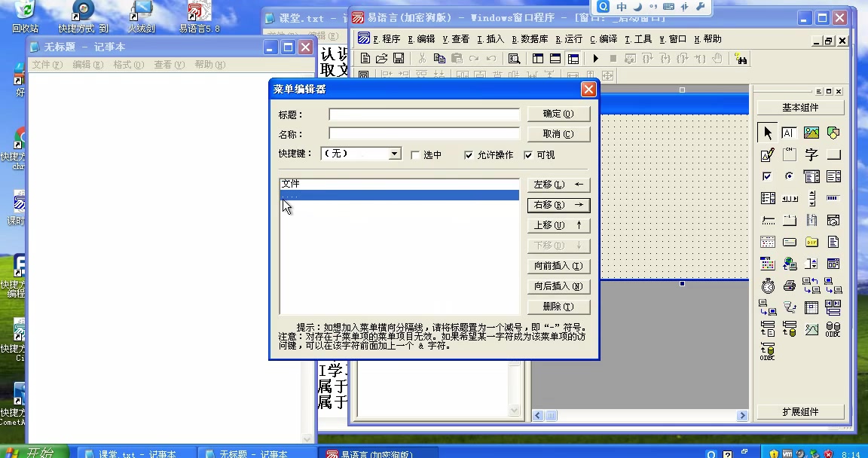The height and width of the screenshot is (458, 868).
Task: Select the pointer tool in the component palette
Action: pos(767,134)
